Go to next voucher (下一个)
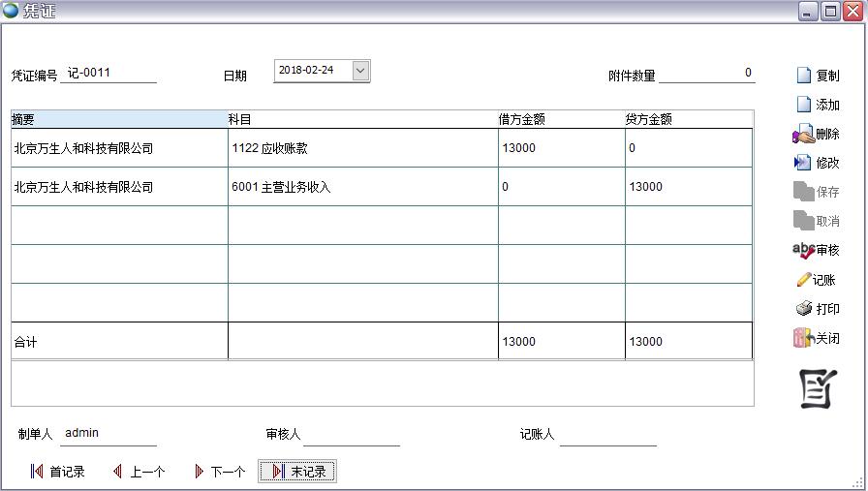Image resolution: width=868 pixels, height=491 pixels. 220,472
